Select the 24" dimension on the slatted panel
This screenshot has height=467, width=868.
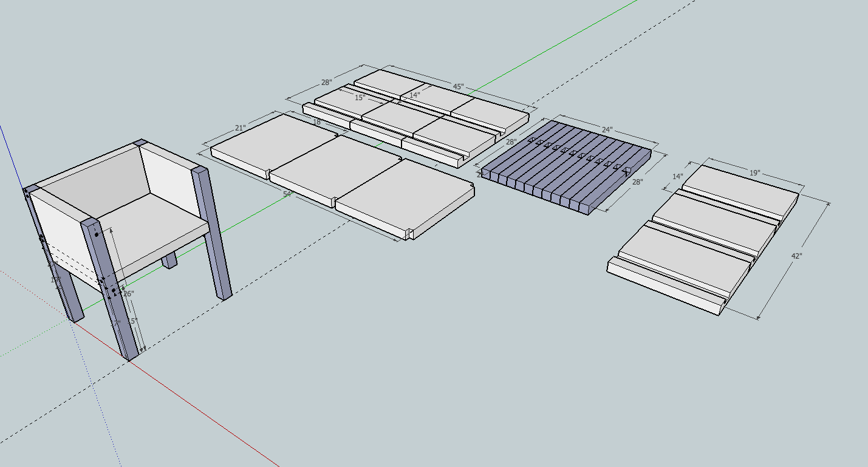(x=607, y=131)
